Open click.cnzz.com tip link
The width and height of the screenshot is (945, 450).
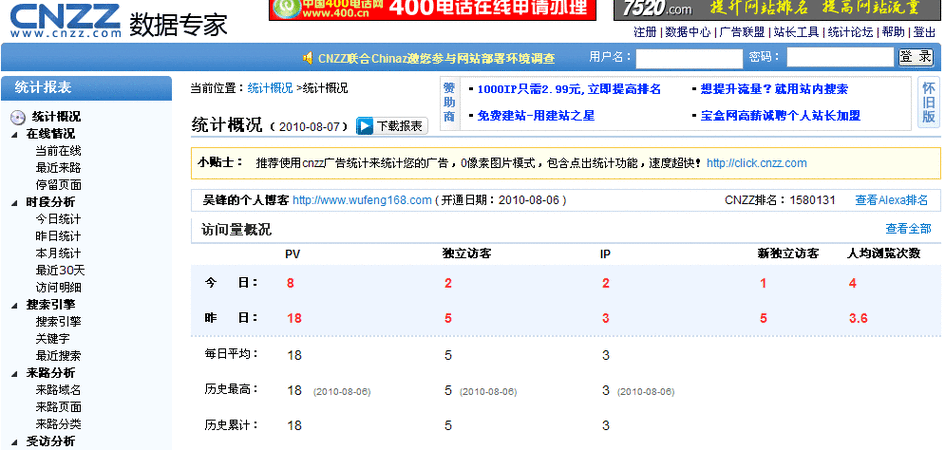(756, 163)
